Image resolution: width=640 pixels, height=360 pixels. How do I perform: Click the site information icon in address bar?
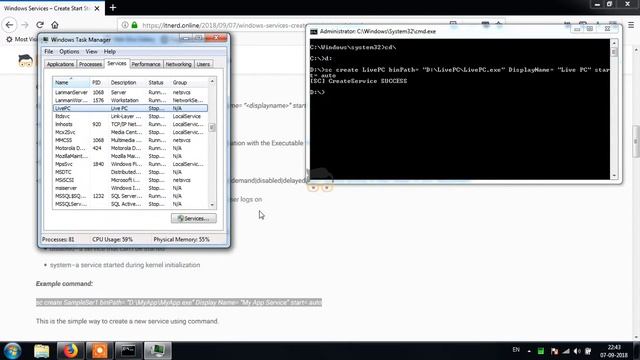pyautogui.click(x=125, y=25)
